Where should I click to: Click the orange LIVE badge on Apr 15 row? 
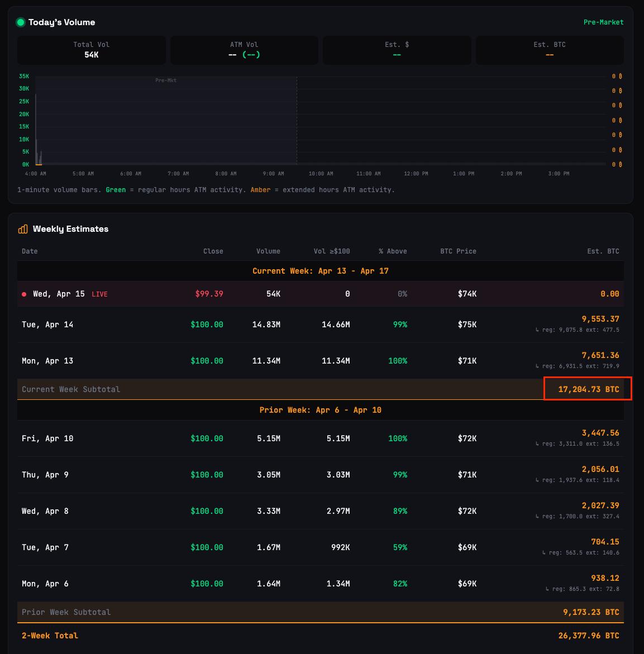tap(99, 294)
